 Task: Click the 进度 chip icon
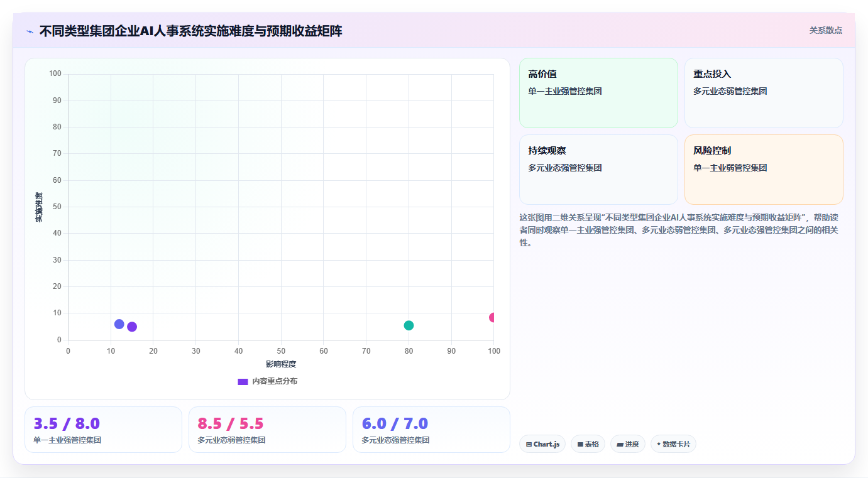tap(620, 444)
